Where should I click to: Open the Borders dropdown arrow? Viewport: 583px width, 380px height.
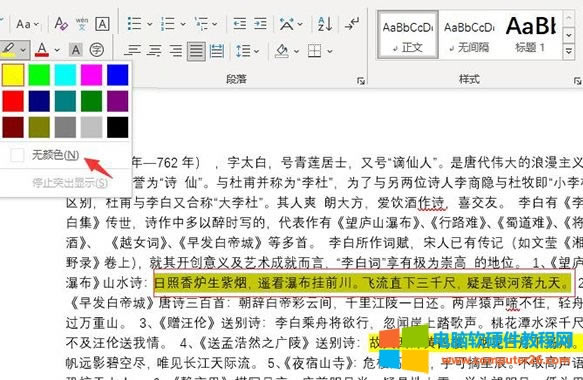pos(329,51)
